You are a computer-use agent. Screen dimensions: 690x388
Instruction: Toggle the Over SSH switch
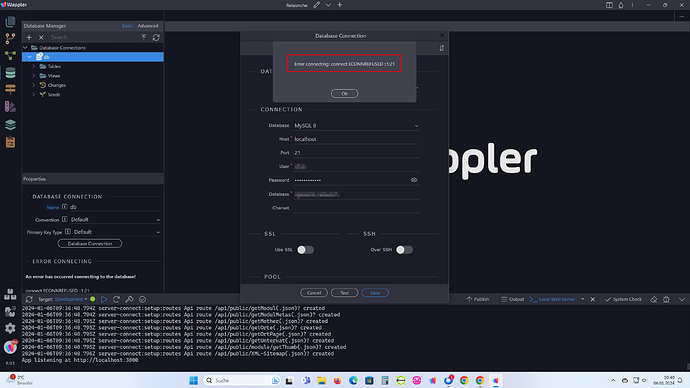(x=404, y=250)
